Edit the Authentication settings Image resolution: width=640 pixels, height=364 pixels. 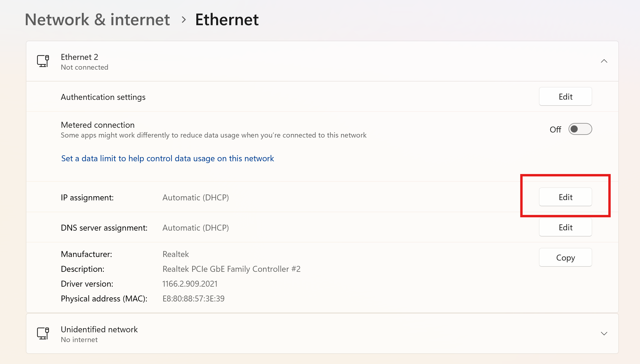[x=565, y=97]
